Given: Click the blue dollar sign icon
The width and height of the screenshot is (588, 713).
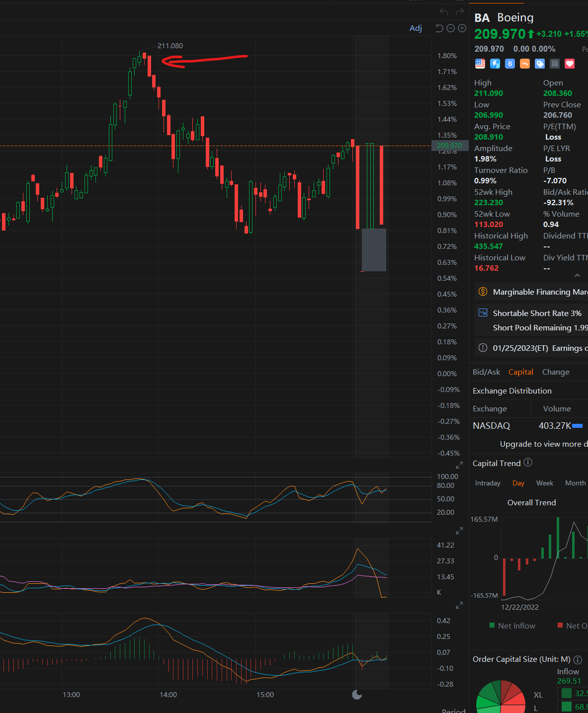Looking at the screenshot, I should click(510, 64).
